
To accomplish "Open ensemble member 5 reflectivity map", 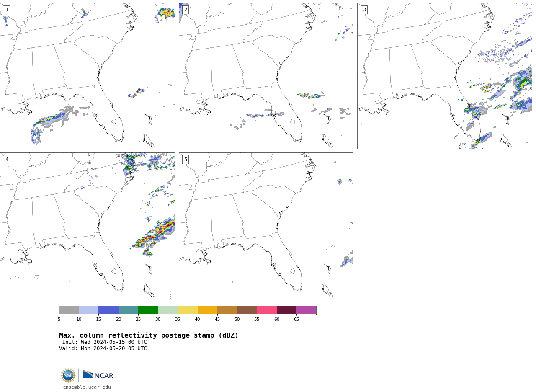I will (x=266, y=226).
